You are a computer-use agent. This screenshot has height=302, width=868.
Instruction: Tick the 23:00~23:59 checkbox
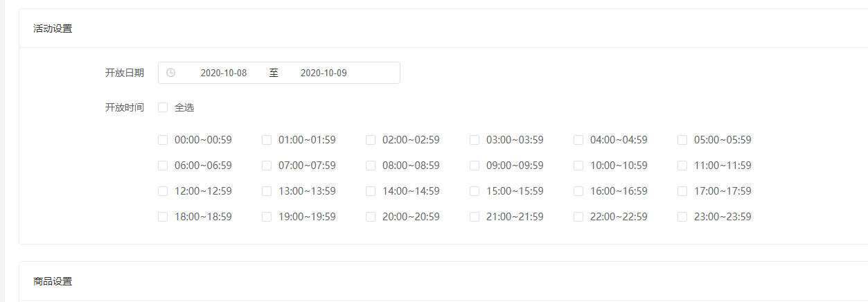click(x=682, y=217)
